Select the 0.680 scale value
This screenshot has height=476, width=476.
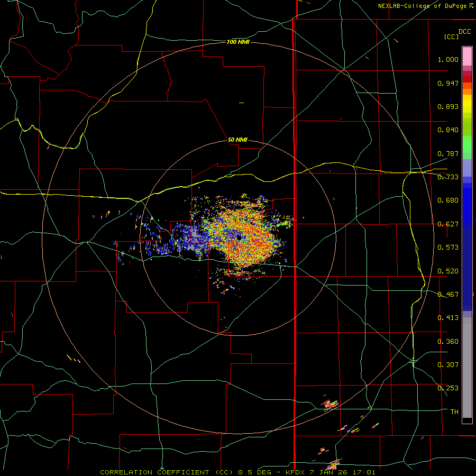(448, 200)
